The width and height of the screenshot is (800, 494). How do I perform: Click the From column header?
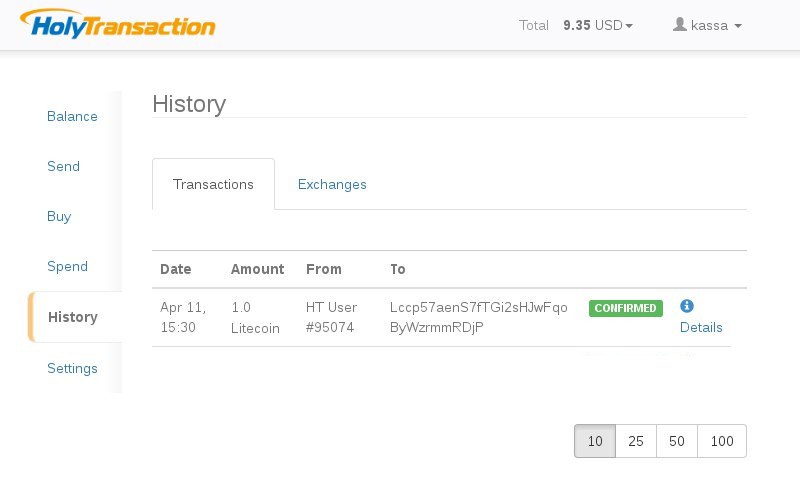pyautogui.click(x=323, y=269)
